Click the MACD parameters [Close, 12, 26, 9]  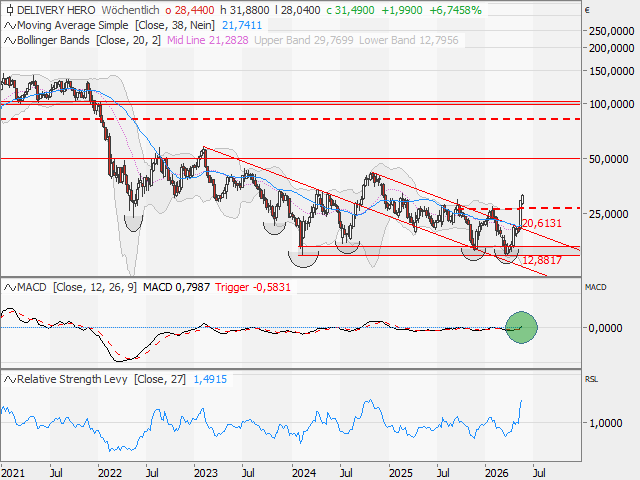coord(95,287)
